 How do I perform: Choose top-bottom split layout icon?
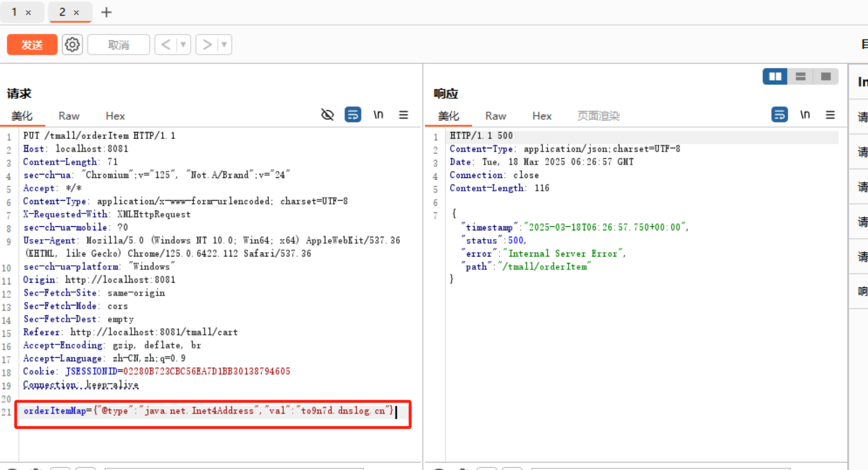(801, 76)
